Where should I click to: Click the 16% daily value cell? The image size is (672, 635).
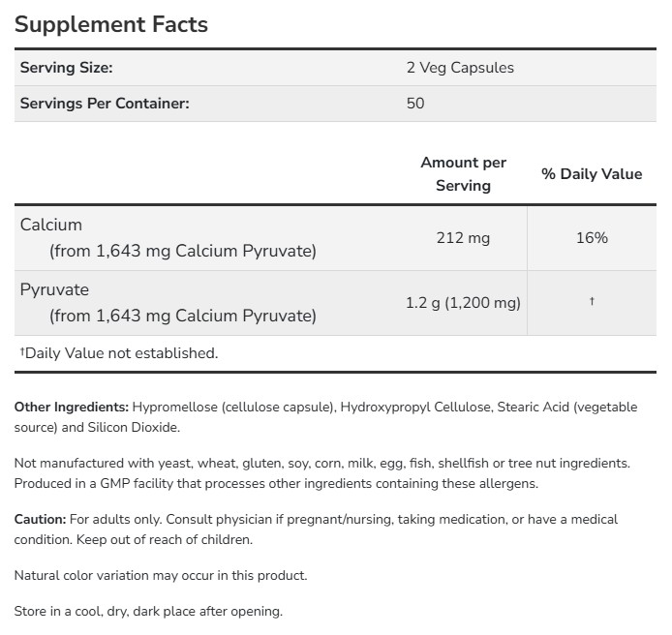point(592,238)
